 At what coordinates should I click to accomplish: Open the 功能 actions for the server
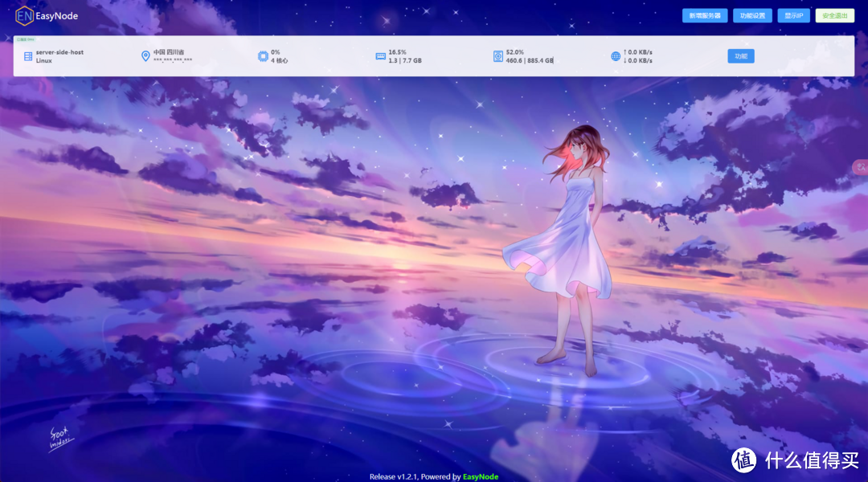pyautogui.click(x=740, y=55)
